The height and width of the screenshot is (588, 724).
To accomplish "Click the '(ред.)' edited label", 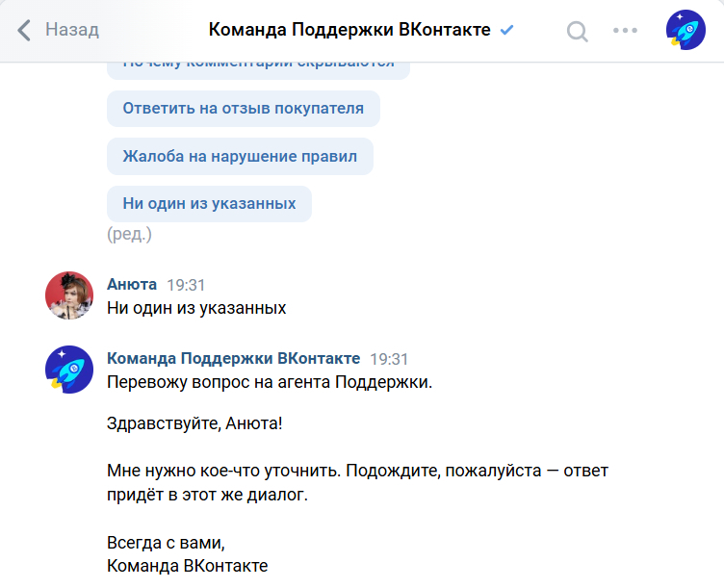I will point(129,234).
